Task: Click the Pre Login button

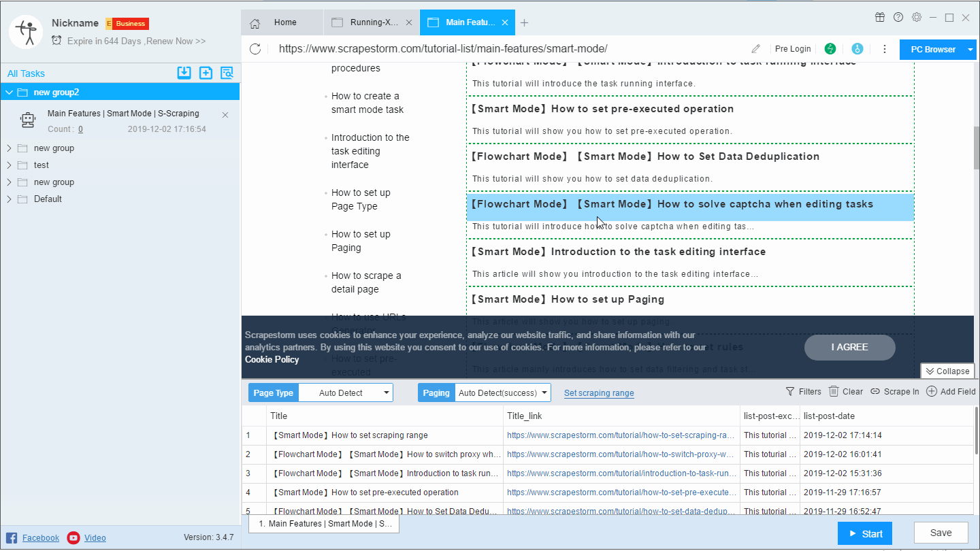Action: (x=793, y=49)
